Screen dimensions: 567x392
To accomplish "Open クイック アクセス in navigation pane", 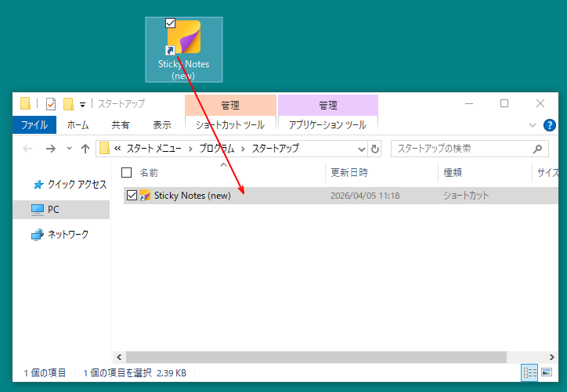I will tap(77, 185).
